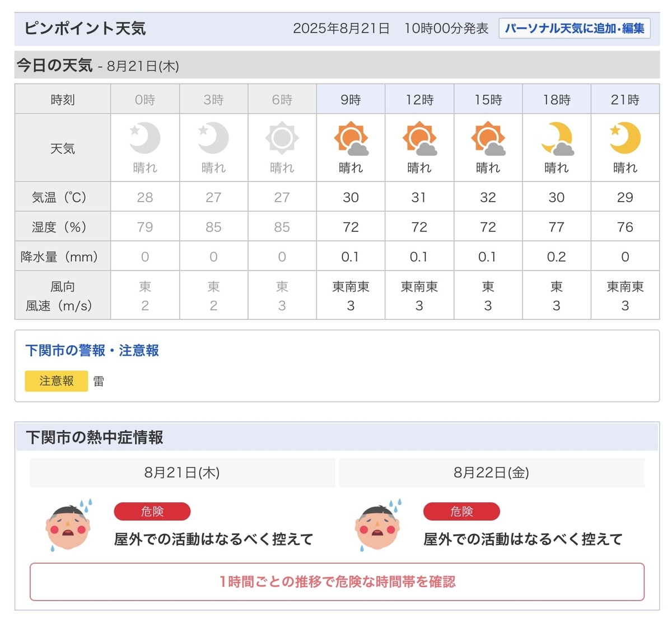Select the 15時 column header
The image size is (672, 624).
tap(488, 100)
